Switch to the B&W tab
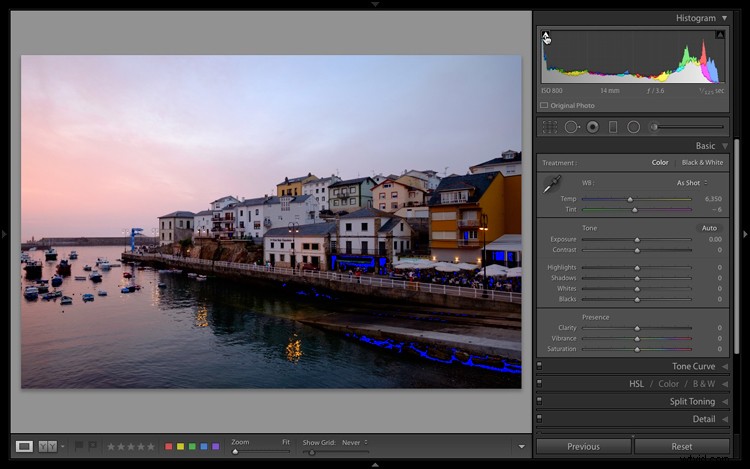 pyautogui.click(x=704, y=384)
